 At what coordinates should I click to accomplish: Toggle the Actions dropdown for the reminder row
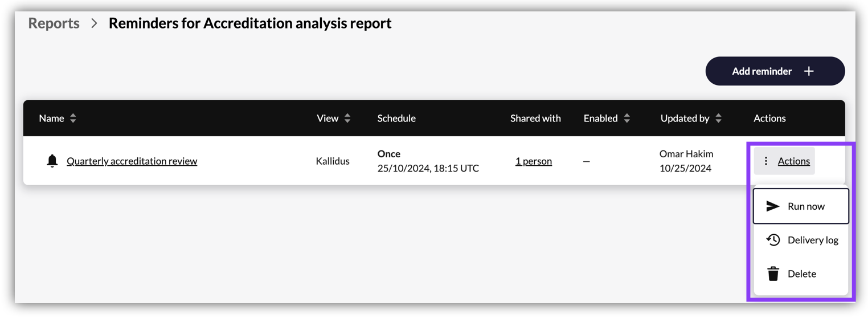point(784,161)
